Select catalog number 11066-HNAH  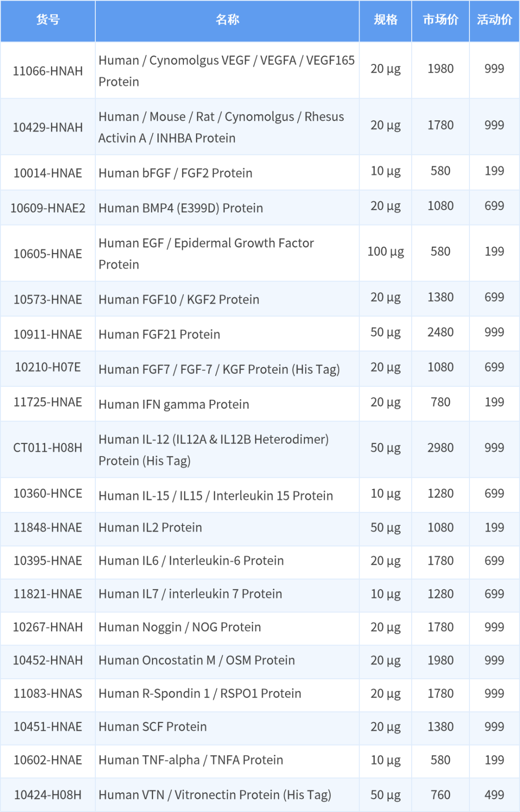pyautogui.click(x=48, y=71)
